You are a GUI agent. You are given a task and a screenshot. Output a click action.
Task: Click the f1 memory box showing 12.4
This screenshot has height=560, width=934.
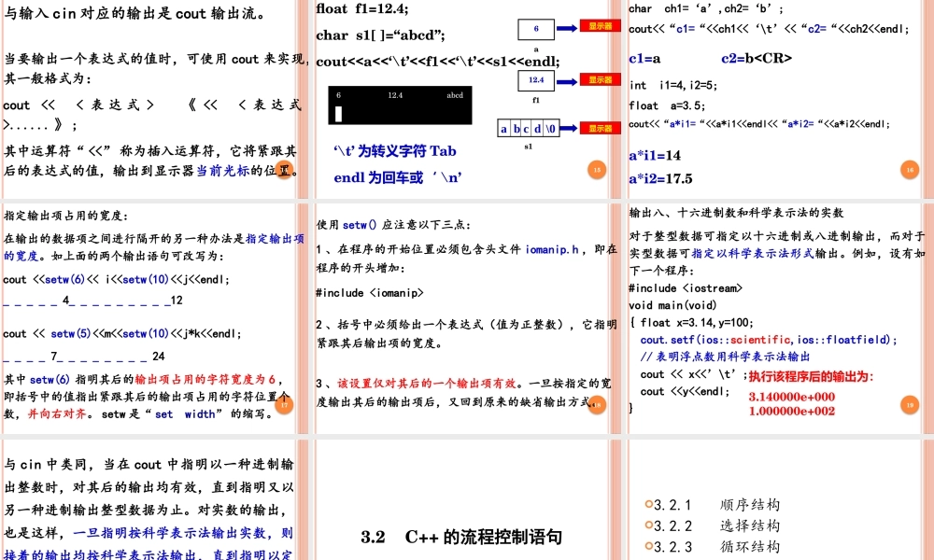pos(538,79)
